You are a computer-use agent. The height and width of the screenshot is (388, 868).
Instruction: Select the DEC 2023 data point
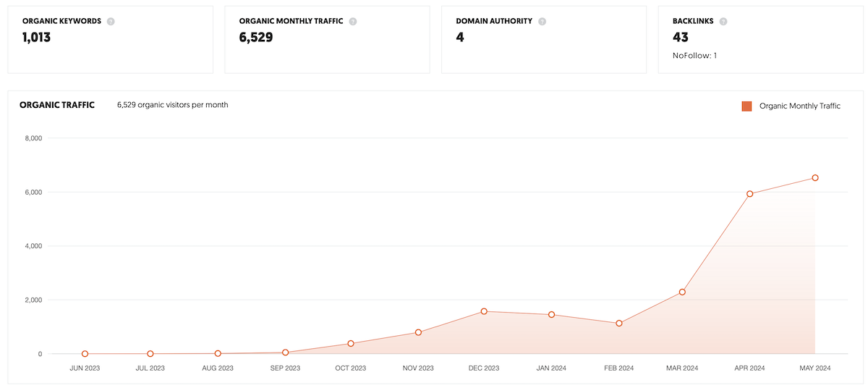[x=484, y=311]
